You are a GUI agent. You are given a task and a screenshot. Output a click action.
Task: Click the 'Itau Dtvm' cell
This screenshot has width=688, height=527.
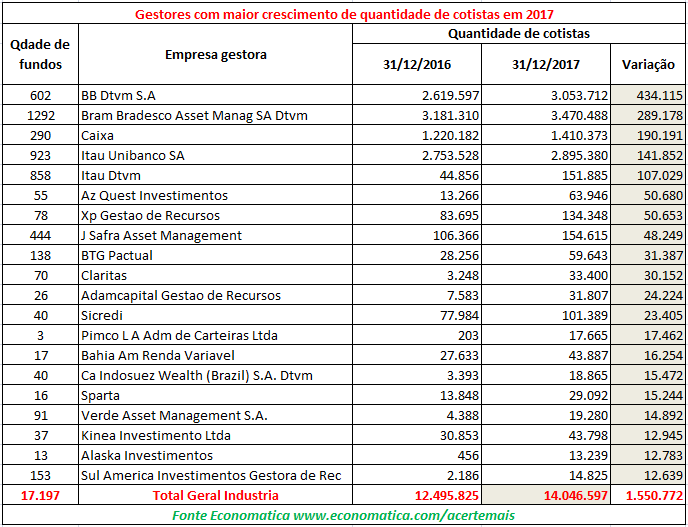pos(215,176)
